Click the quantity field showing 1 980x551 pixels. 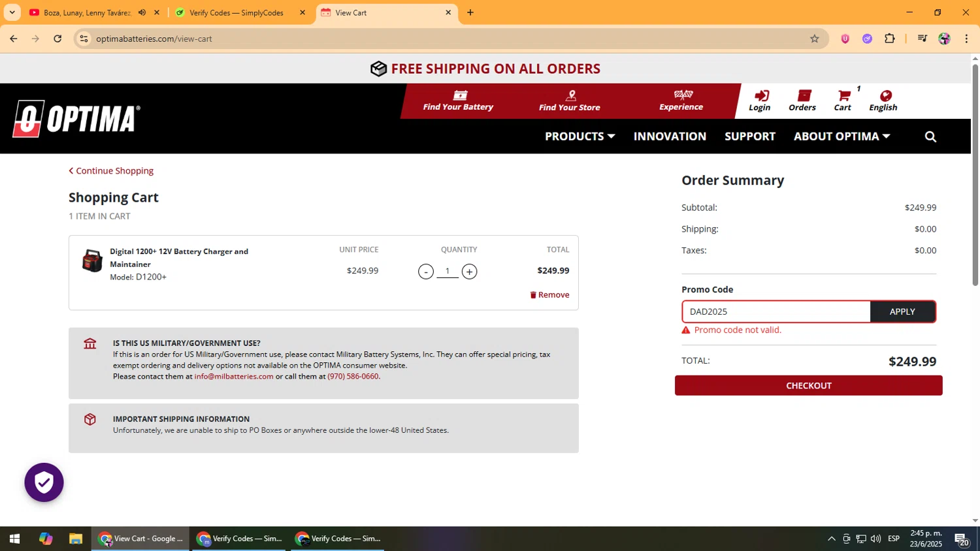(x=448, y=271)
